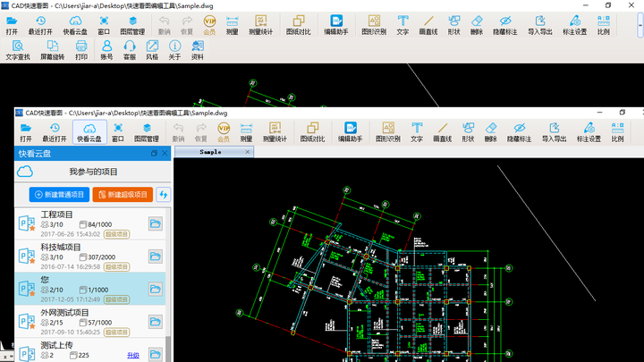Image resolution: width=644 pixels, height=362 pixels.
Task: Click the cloud icon beside 我参与的项目
Action: [25, 172]
